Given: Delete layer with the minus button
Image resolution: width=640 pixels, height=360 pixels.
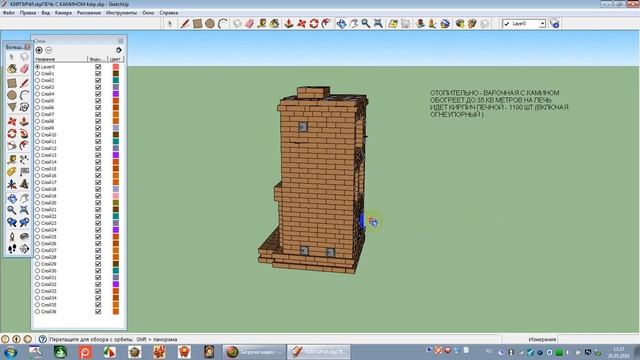Looking at the screenshot, I should pyautogui.click(x=49, y=50).
